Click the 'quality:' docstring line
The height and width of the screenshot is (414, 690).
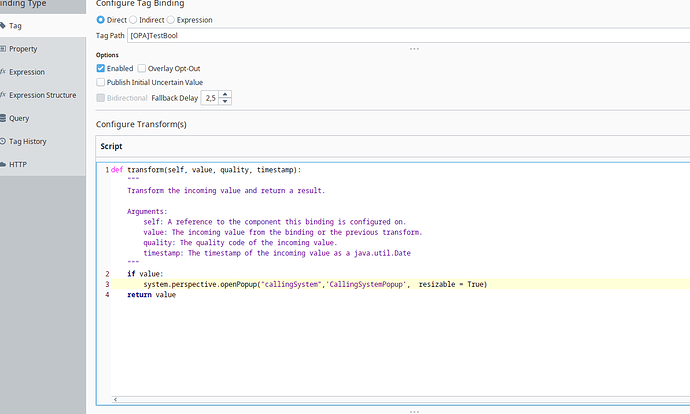pyautogui.click(x=240, y=242)
